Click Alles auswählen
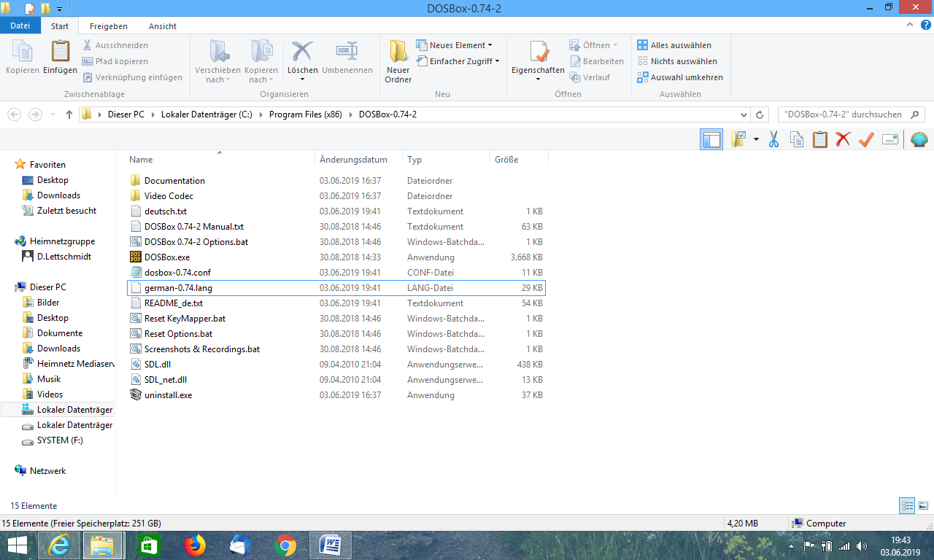934x560 pixels. [x=674, y=45]
